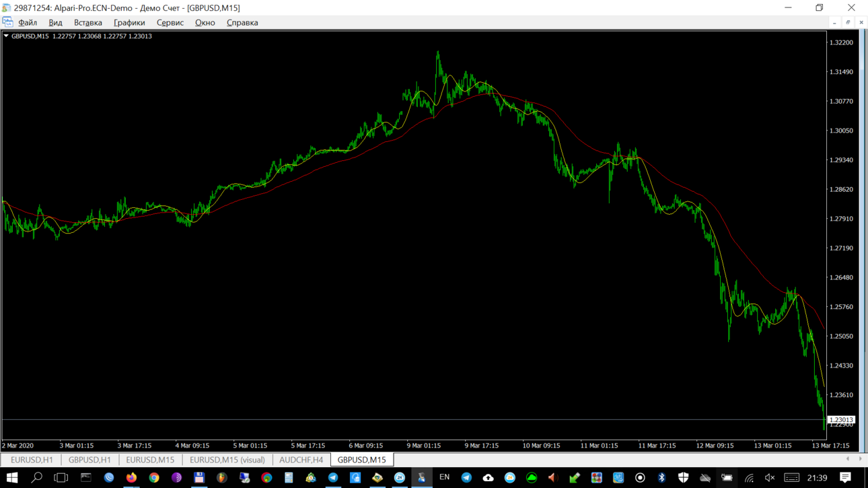Image resolution: width=868 pixels, height=488 pixels.
Task: Open Windows taskbar search
Action: [x=36, y=478]
